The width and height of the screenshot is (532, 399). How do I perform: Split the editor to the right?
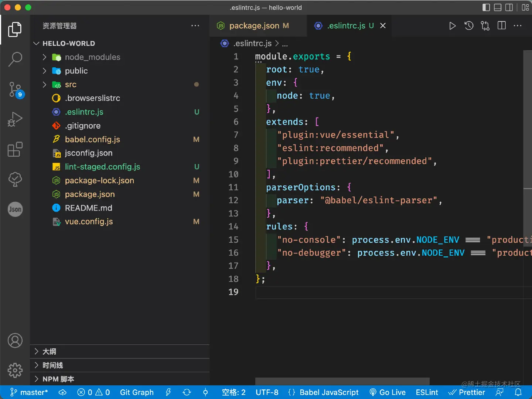pos(502,26)
